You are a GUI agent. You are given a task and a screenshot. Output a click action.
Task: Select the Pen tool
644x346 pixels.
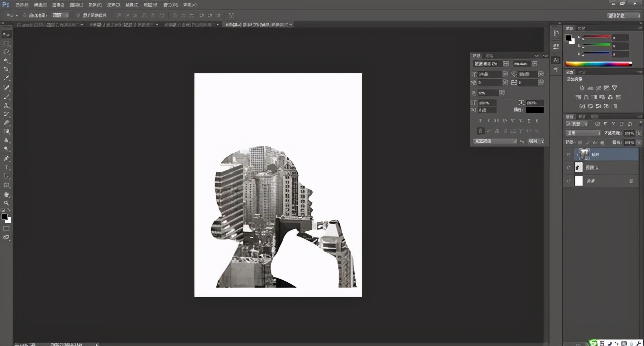coord(6,158)
